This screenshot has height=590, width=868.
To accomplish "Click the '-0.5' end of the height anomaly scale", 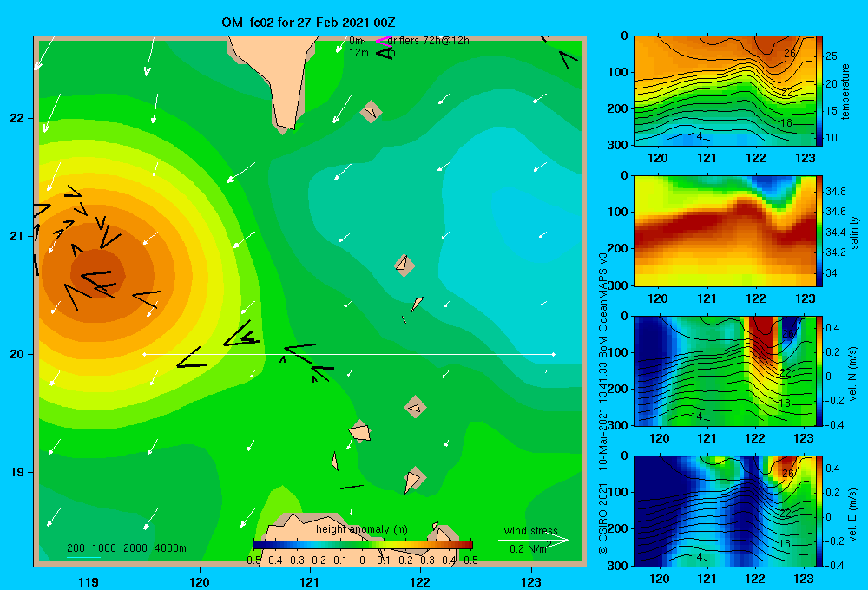I will point(252,560).
